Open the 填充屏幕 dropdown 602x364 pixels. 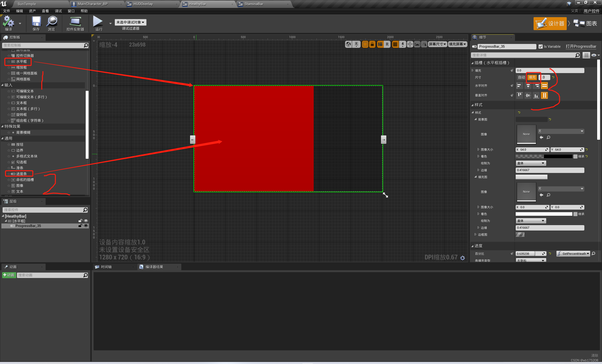(458, 44)
